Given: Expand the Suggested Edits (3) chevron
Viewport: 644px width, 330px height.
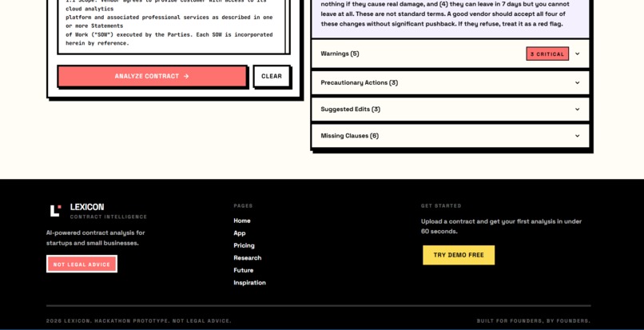Looking at the screenshot, I should coord(577,109).
